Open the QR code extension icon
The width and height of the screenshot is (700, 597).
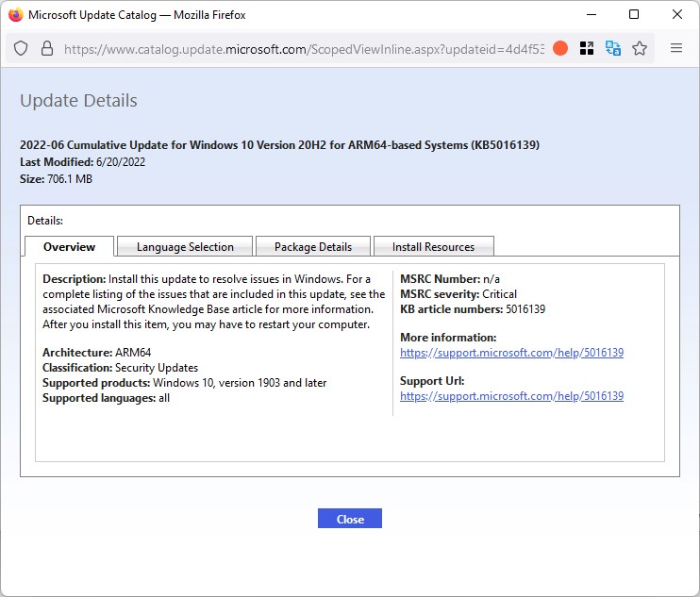coord(587,48)
